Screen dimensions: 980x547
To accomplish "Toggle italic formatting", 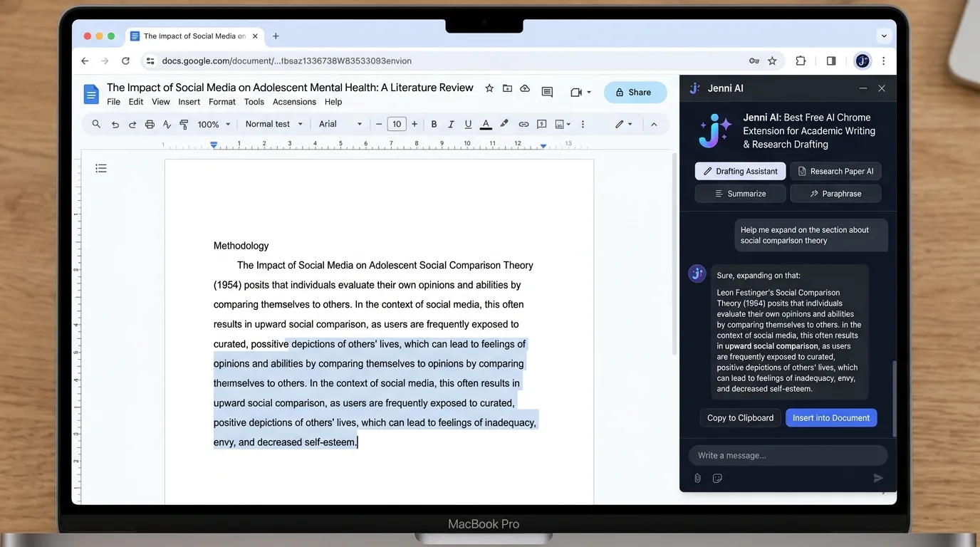I will pos(451,124).
